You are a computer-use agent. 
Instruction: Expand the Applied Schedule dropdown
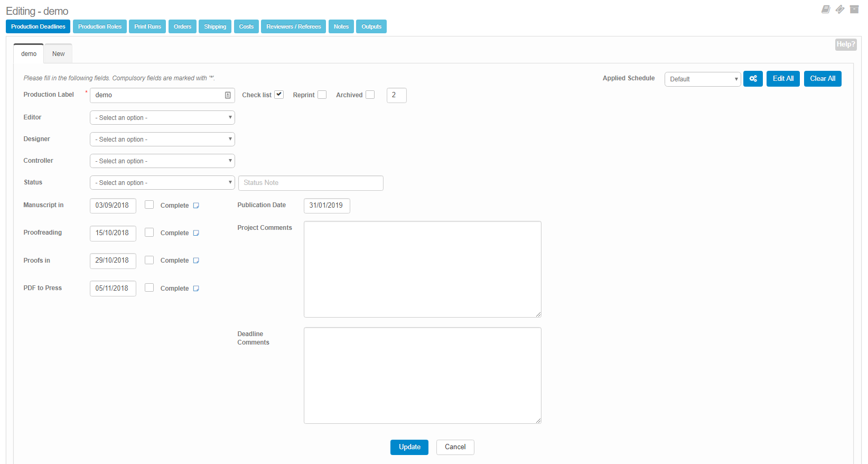tap(702, 79)
